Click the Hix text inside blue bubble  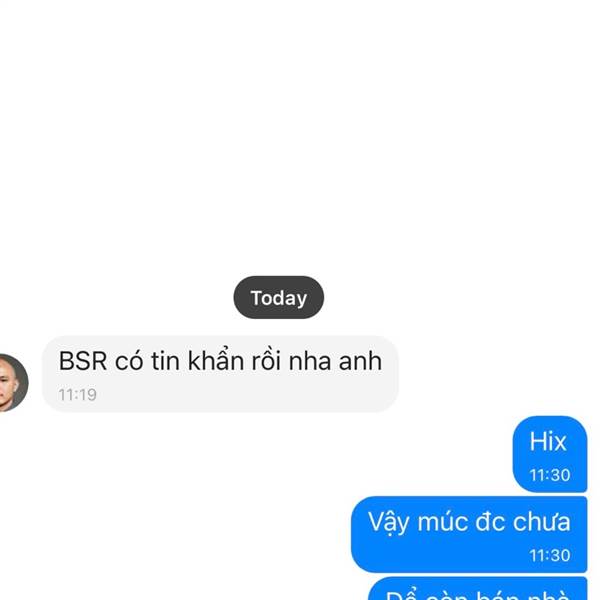pyautogui.click(x=548, y=442)
